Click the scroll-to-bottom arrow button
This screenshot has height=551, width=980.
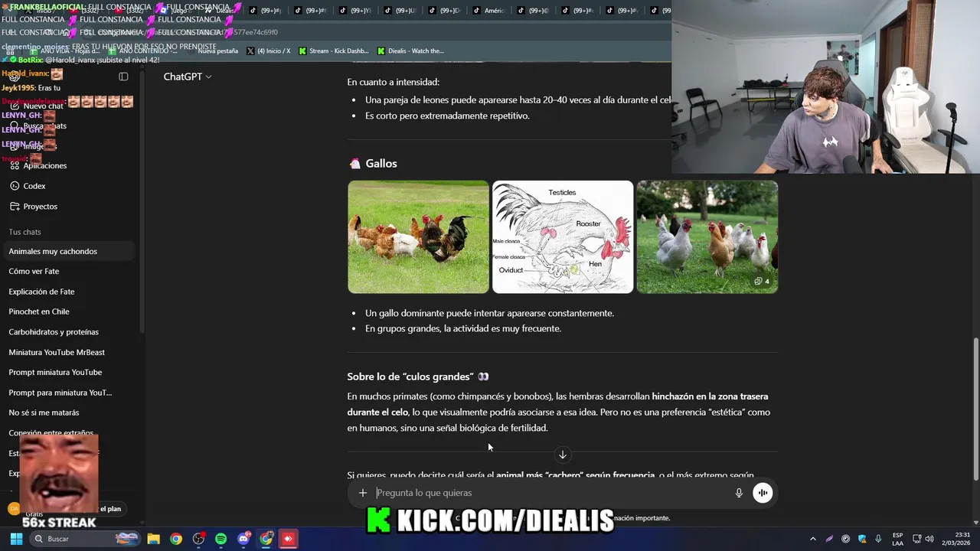tap(562, 455)
